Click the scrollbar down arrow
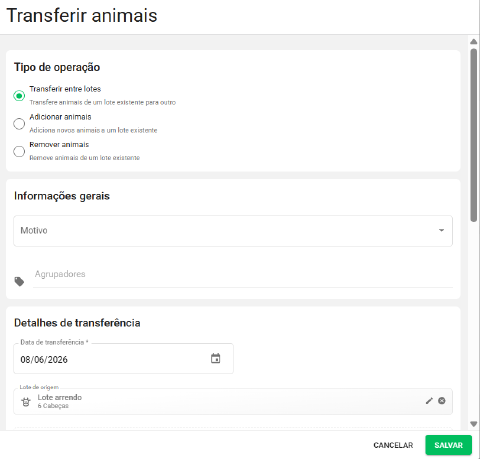 coord(474,424)
